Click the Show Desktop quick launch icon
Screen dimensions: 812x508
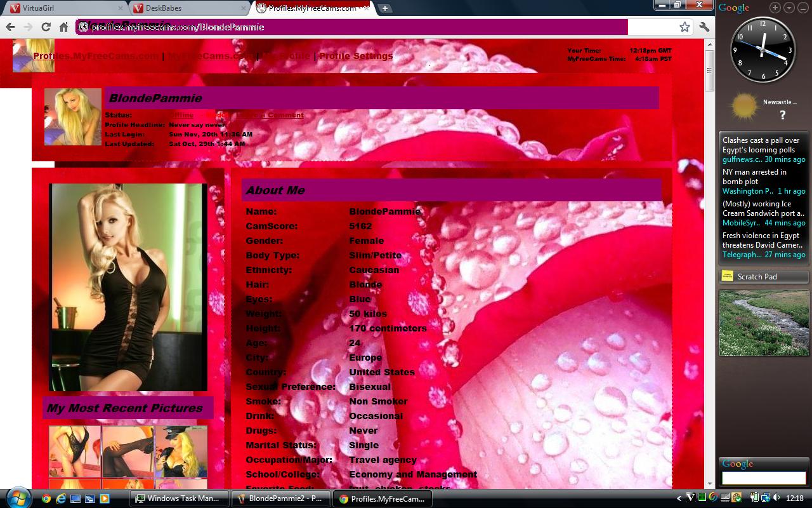coord(75,498)
